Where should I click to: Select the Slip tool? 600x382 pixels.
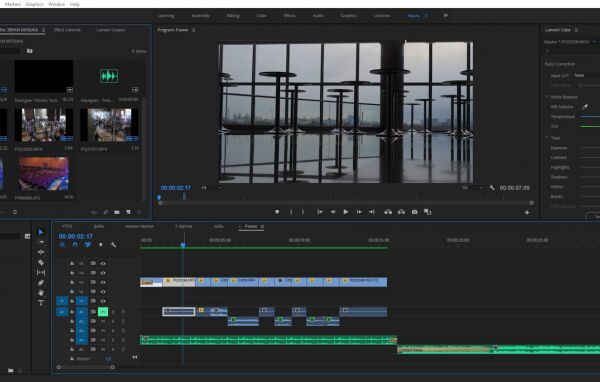tap(41, 273)
